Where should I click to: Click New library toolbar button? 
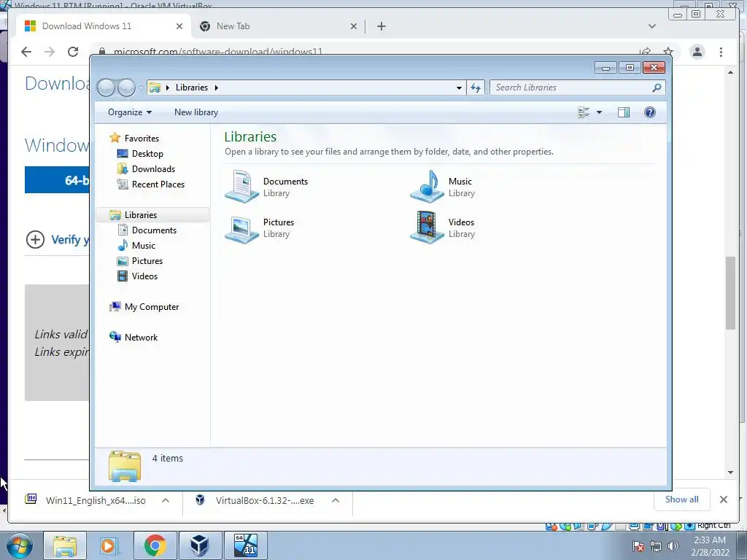click(x=196, y=112)
